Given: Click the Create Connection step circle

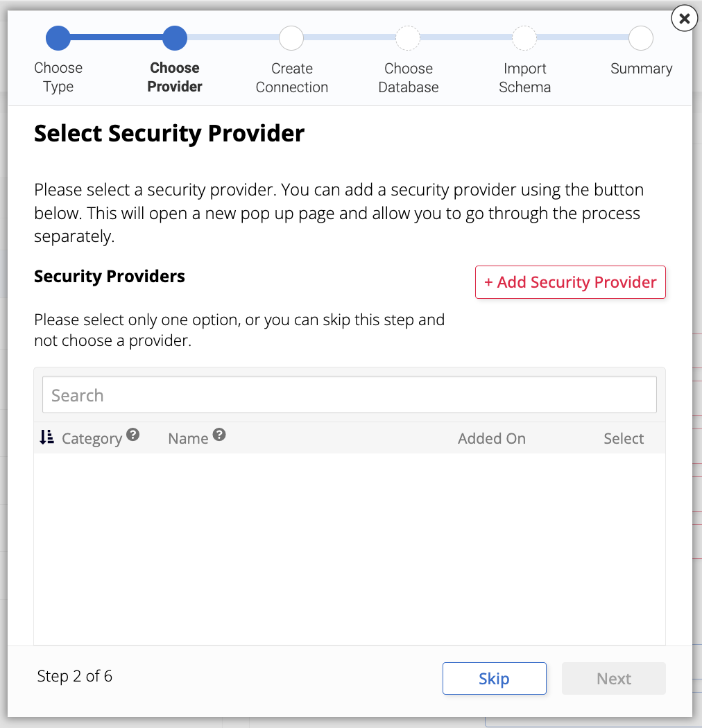Looking at the screenshot, I should [x=291, y=37].
